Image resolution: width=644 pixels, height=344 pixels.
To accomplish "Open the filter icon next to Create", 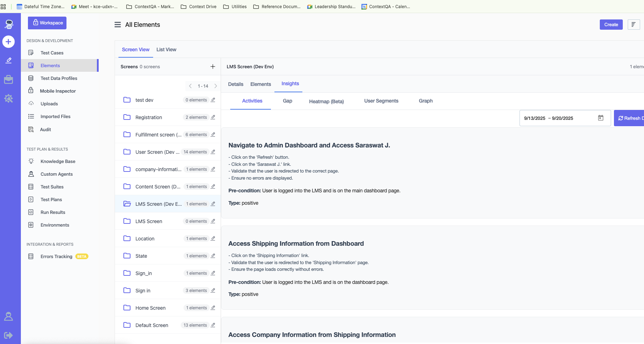I will click(633, 24).
